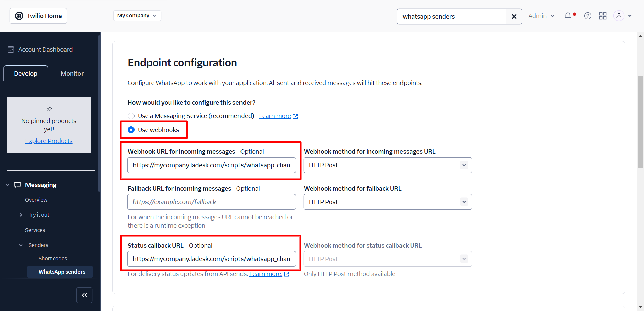Switch to the Monitor tab
This screenshot has width=644, height=311.
click(72, 73)
